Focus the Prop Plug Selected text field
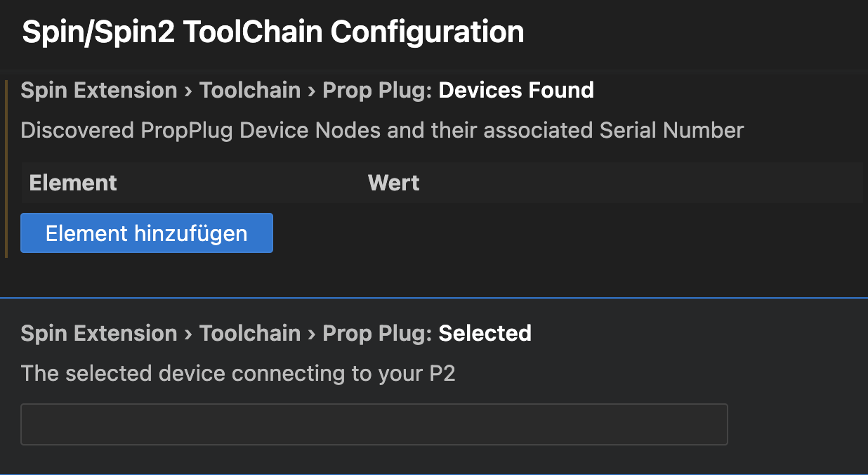The image size is (868, 475). [x=374, y=424]
